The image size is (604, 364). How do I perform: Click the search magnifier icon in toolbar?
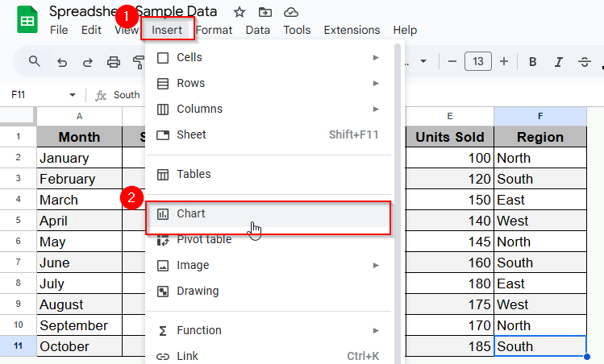(x=35, y=61)
